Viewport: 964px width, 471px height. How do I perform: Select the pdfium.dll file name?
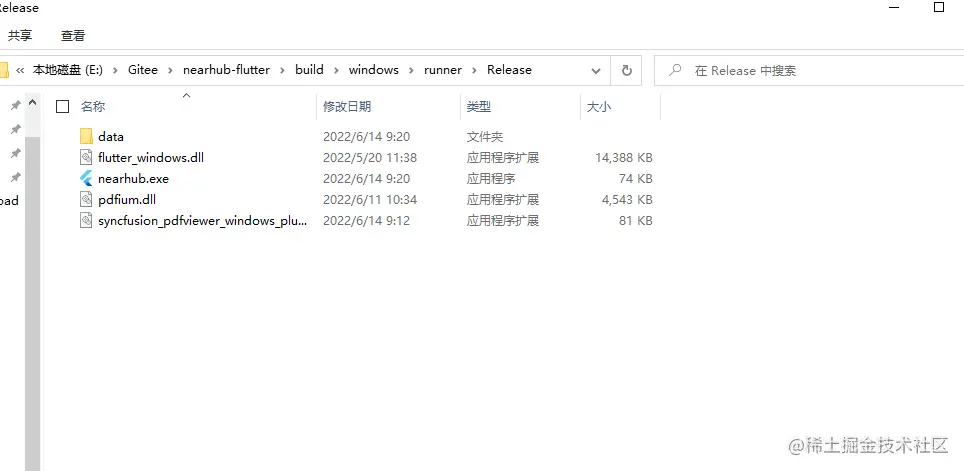[x=127, y=200]
